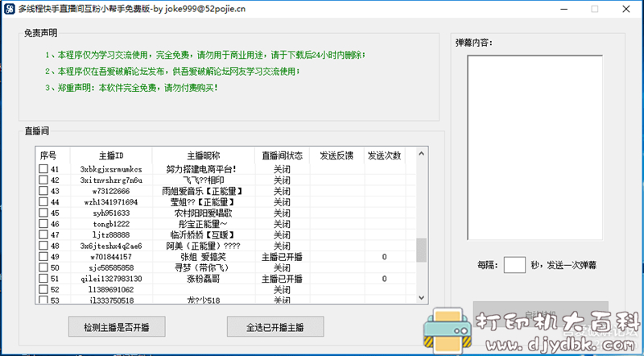Tick the checkbox for row 43
The width and height of the screenshot is (644, 356).
pos(43,191)
